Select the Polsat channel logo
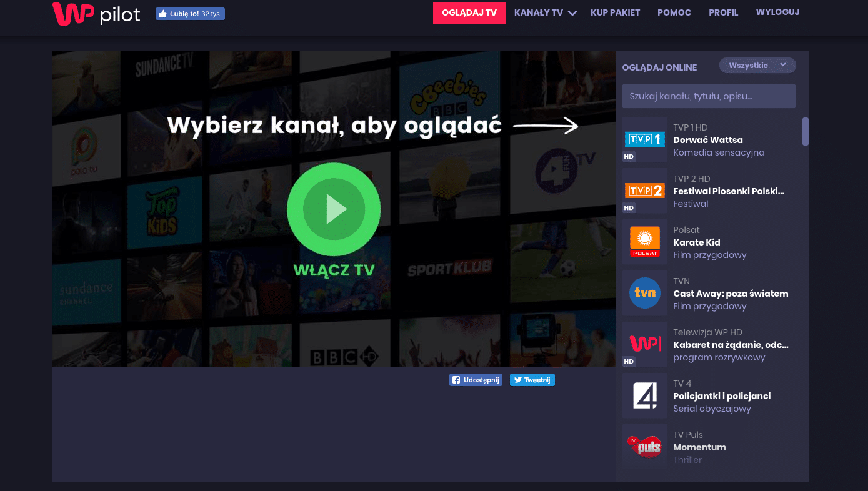This screenshot has width=868, height=491. click(x=645, y=242)
